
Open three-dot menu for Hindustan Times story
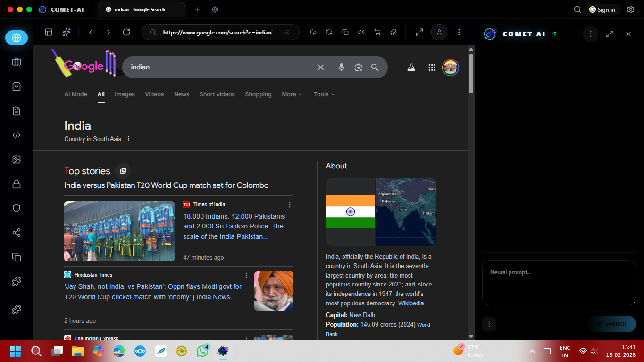[x=246, y=275]
